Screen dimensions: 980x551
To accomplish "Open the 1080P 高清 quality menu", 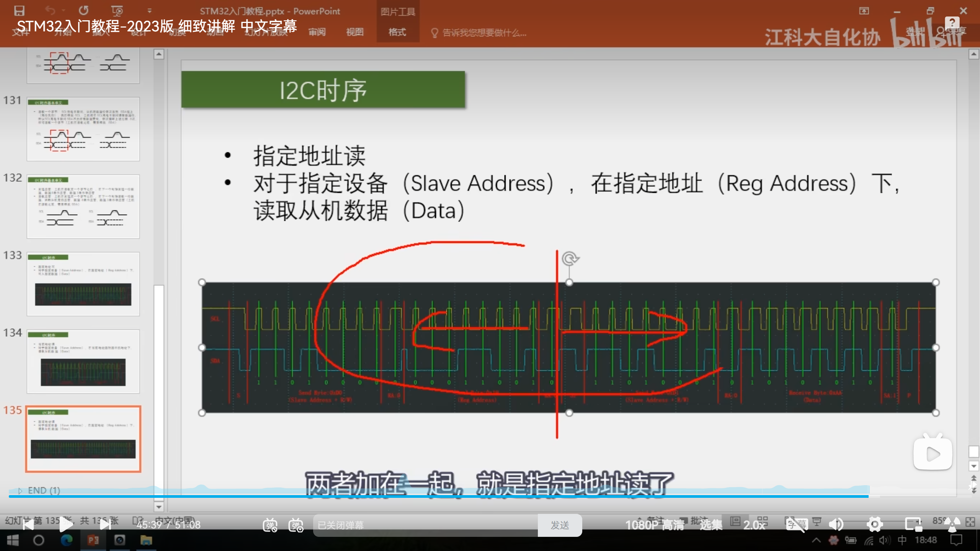I will point(655,525).
